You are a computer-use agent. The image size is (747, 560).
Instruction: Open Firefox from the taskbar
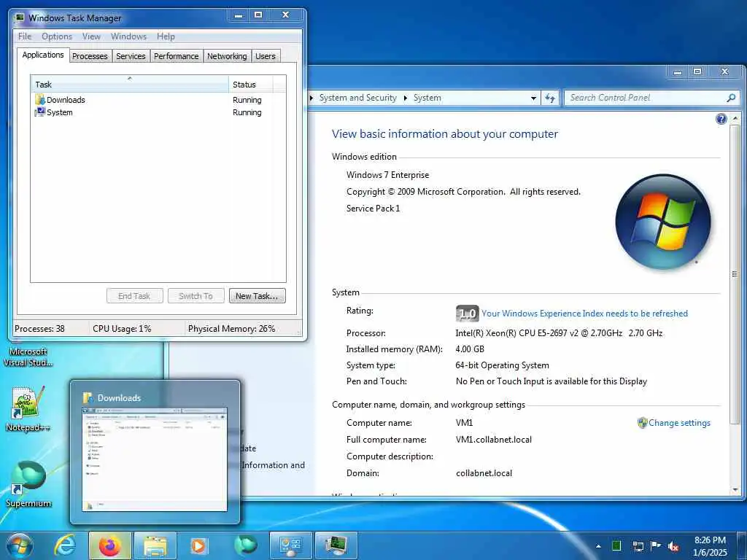pyautogui.click(x=109, y=545)
